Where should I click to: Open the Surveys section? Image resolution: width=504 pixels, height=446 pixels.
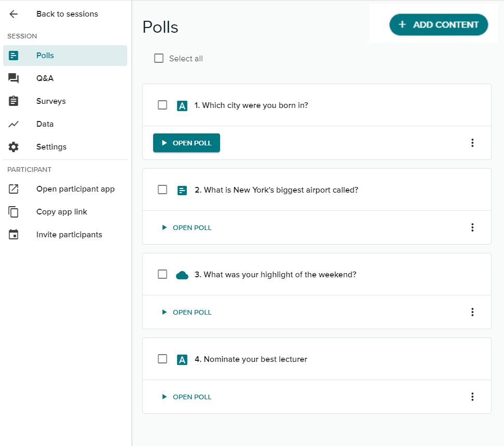tap(65, 101)
